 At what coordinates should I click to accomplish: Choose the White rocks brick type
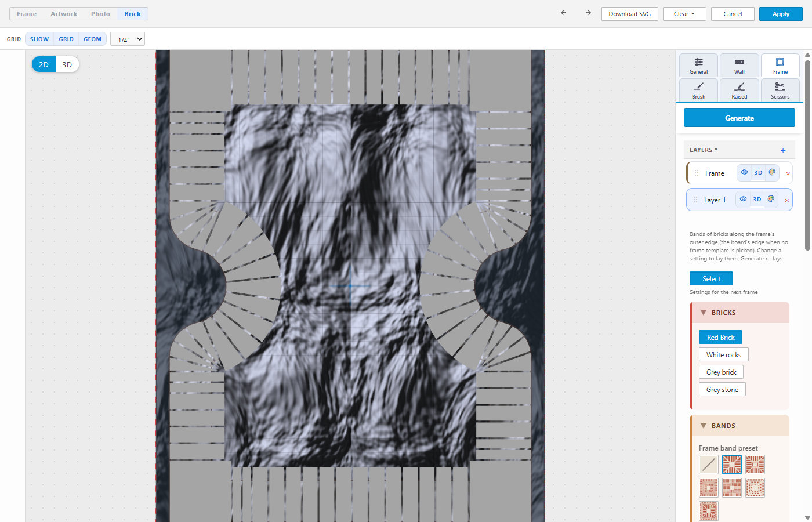pyautogui.click(x=724, y=354)
